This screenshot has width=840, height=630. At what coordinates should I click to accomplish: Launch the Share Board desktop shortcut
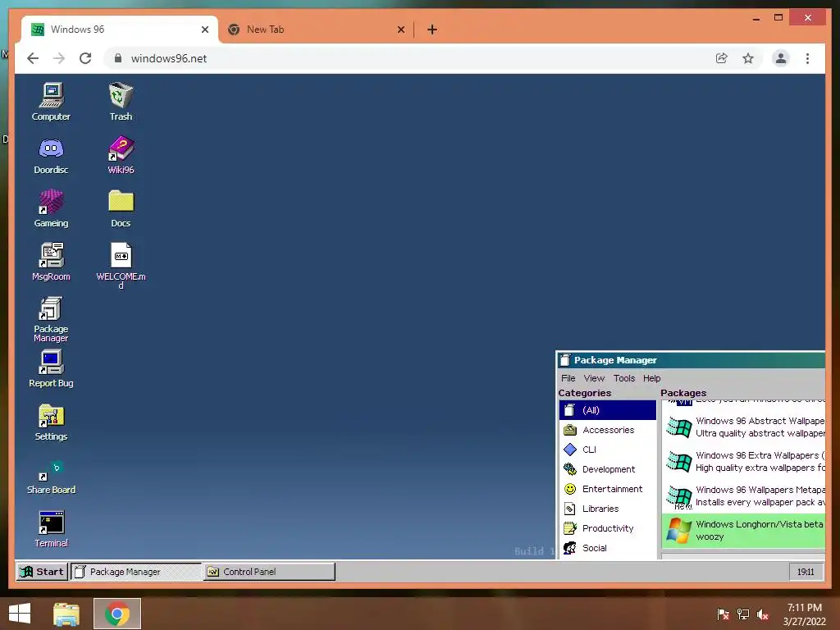pyautogui.click(x=51, y=476)
